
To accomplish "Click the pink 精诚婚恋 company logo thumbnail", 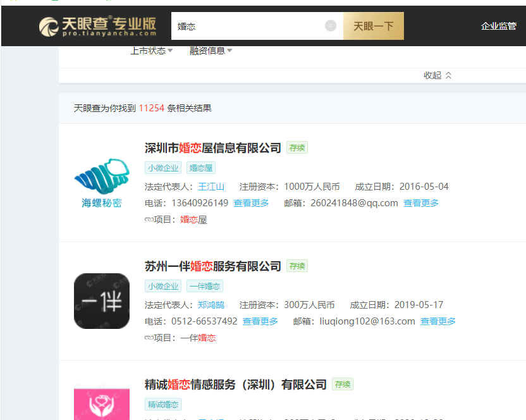I will coord(102,403).
